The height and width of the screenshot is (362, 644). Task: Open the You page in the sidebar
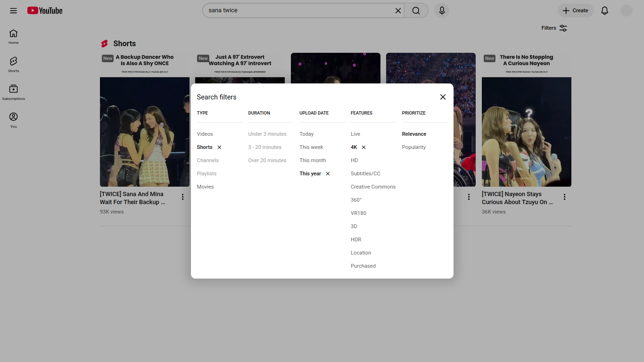tap(14, 120)
